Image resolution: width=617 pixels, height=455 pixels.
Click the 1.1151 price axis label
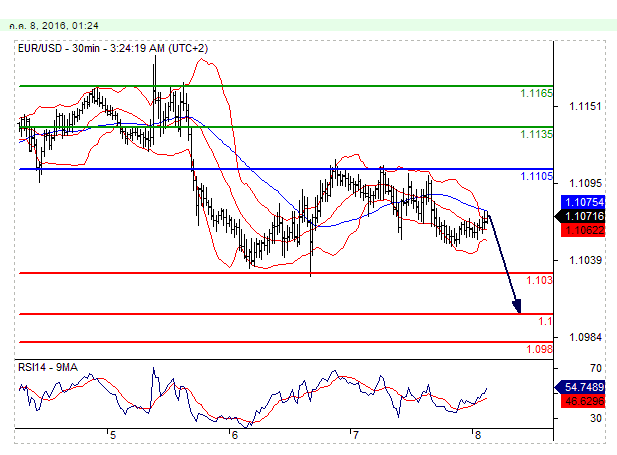(x=583, y=106)
